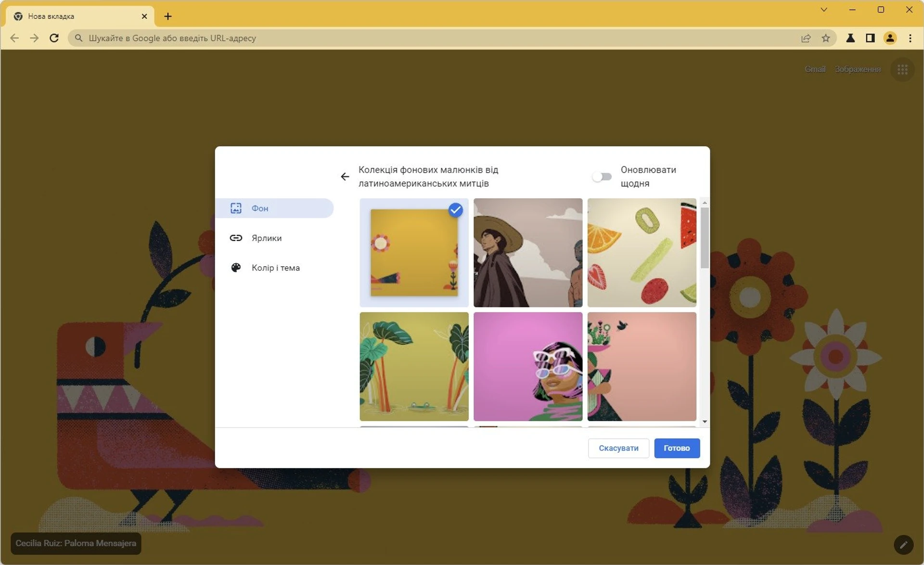Open the profile avatar menu

(x=891, y=38)
